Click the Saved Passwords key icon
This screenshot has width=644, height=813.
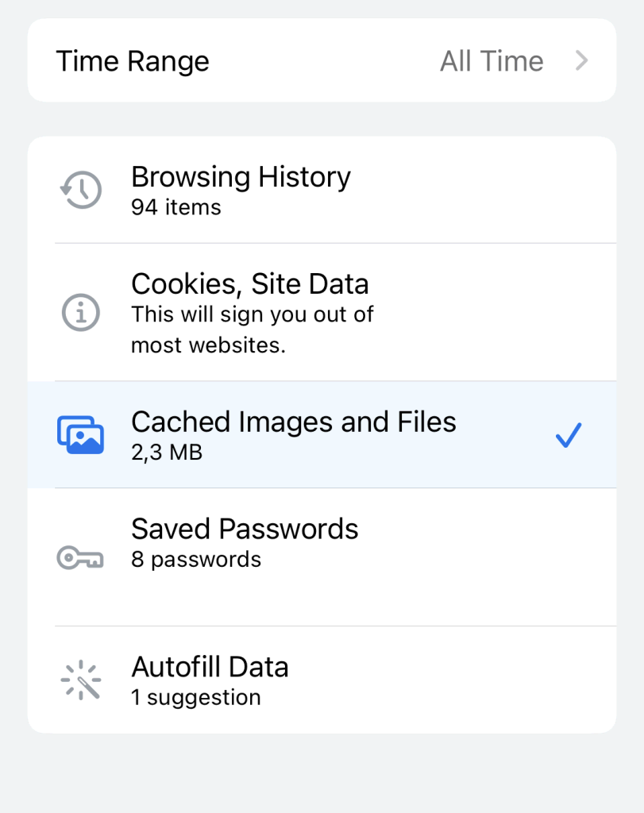tap(81, 558)
